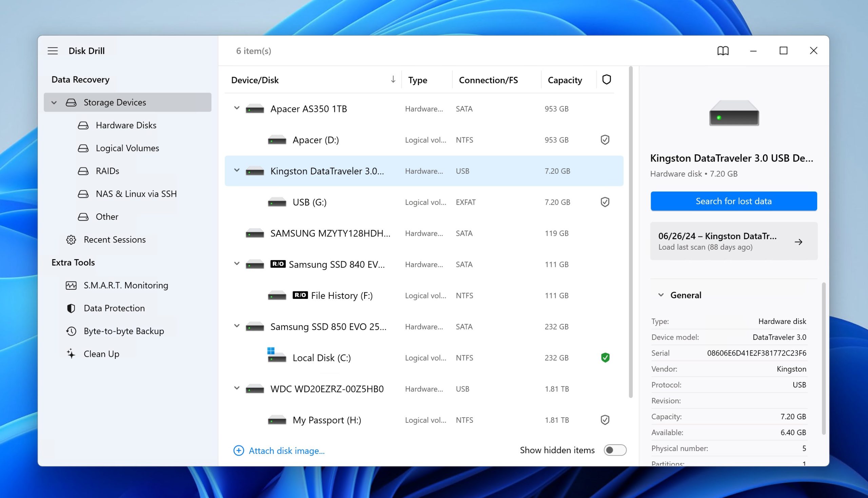
Task: Click the Byte-to-byte Backup clock icon
Action: 71,331
